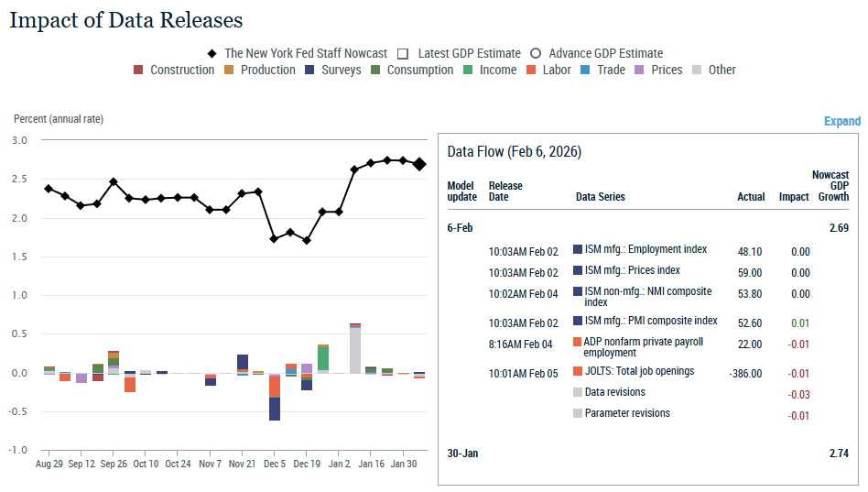The width and height of the screenshot is (868, 492).
Task: Click the Trade blue legend square
Action: coord(585,70)
